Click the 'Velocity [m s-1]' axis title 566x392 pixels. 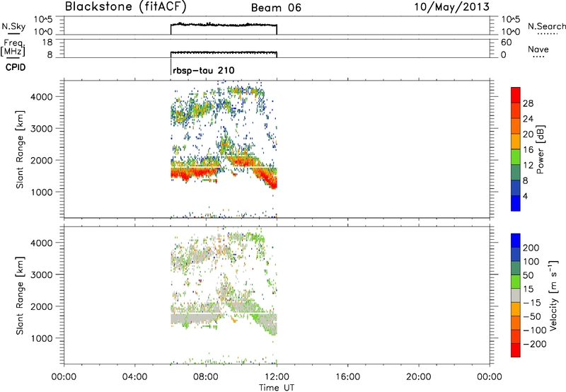pos(553,295)
